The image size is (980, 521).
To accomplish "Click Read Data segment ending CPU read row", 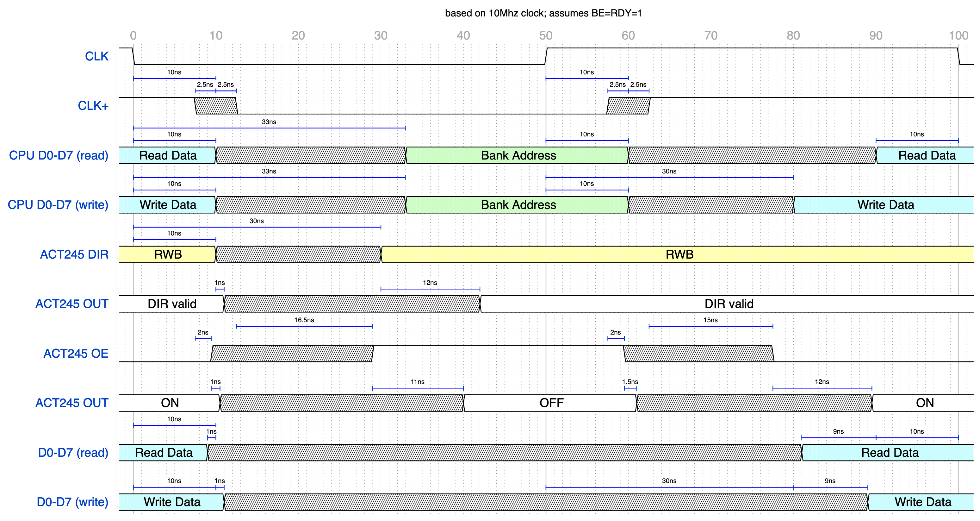I will coord(925,155).
